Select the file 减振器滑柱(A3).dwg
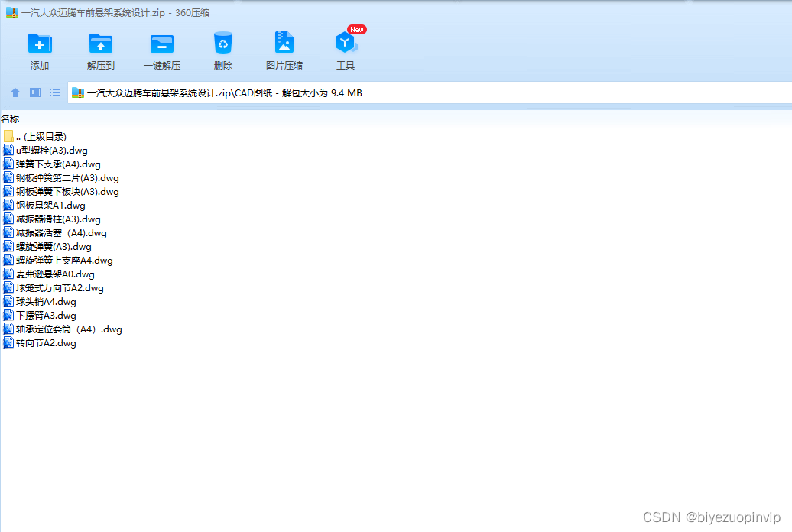The height and width of the screenshot is (532, 792). click(x=58, y=219)
